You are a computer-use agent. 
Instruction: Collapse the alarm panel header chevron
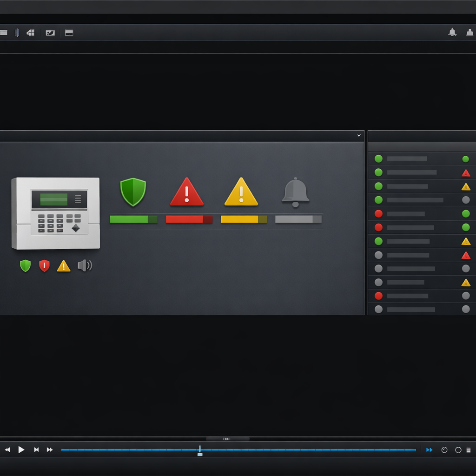coord(359,135)
